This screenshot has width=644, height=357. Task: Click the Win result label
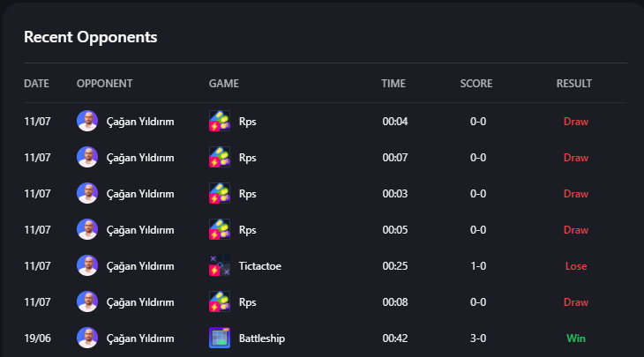(576, 338)
